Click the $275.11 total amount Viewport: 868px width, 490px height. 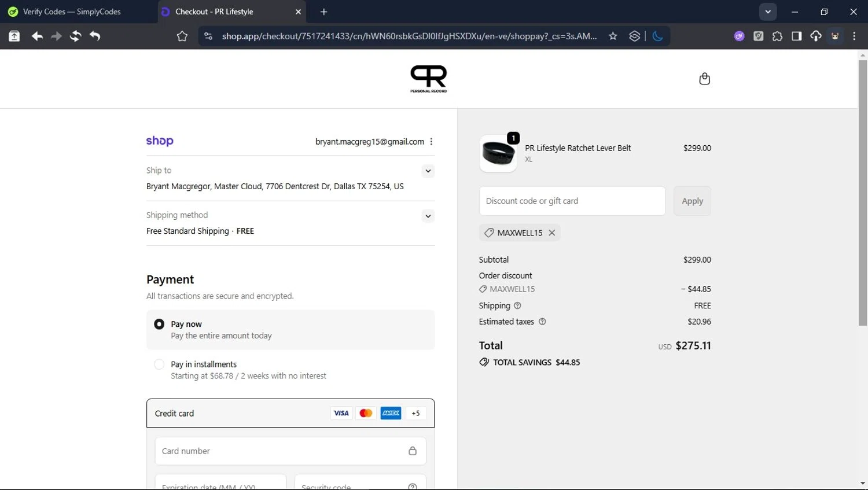pyautogui.click(x=693, y=345)
